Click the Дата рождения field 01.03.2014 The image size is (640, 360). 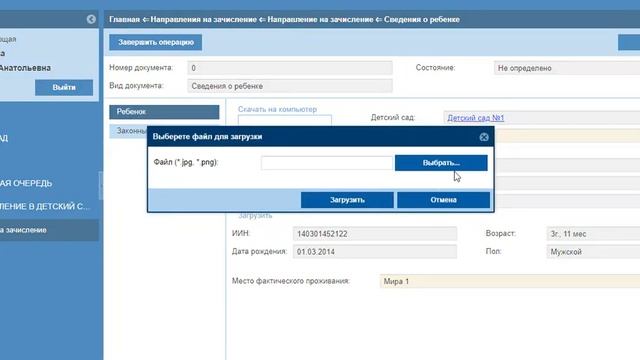pyautogui.click(x=375, y=252)
